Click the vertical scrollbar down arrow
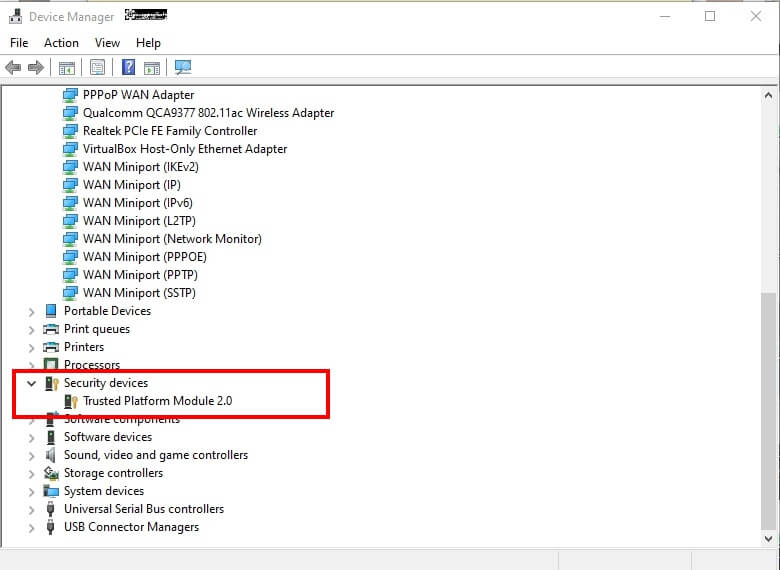 point(768,537)
